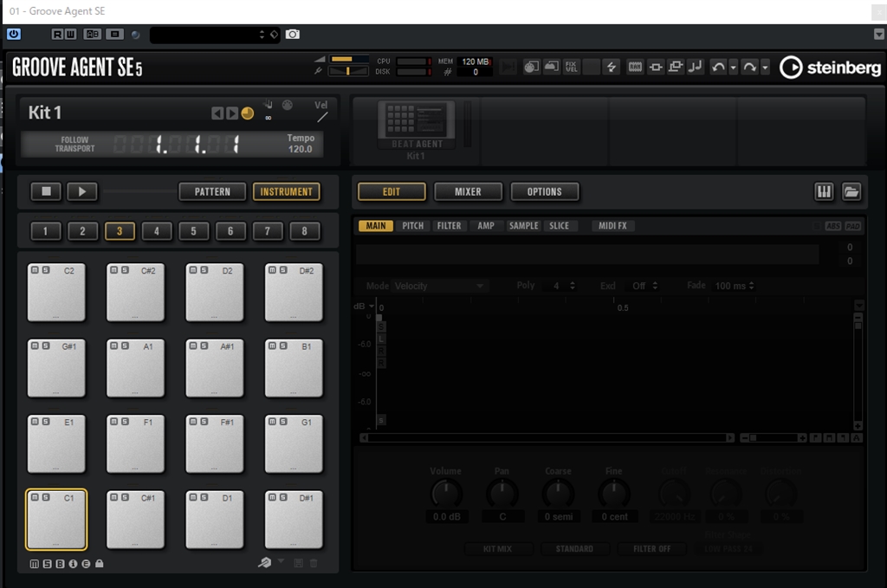This screenshot has width=887, height=588.
Task: Take a snapshot with the camera icon
Action: click(x=293, y=35)
